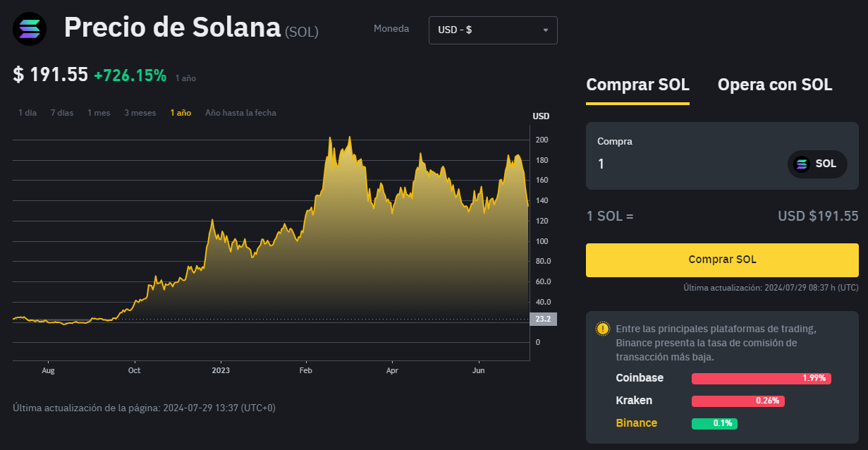This screenshot has width=868, height=450.
Task: Select the 1 año chart range
Action: tap(181, 113)
